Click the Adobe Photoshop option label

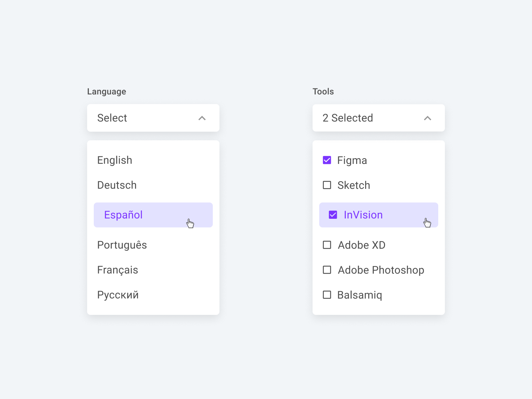[x=381, y=270]
